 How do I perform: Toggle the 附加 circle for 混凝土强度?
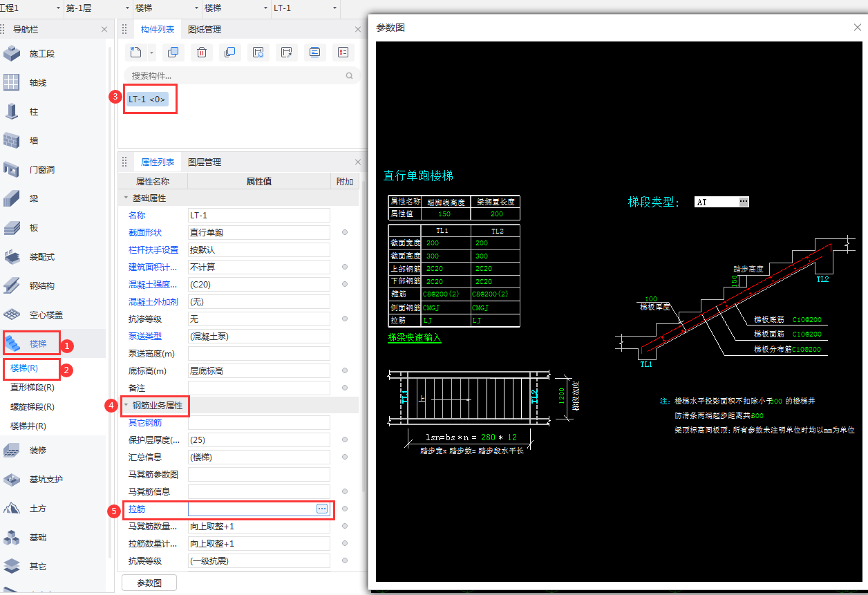click(x=344, y=284)
